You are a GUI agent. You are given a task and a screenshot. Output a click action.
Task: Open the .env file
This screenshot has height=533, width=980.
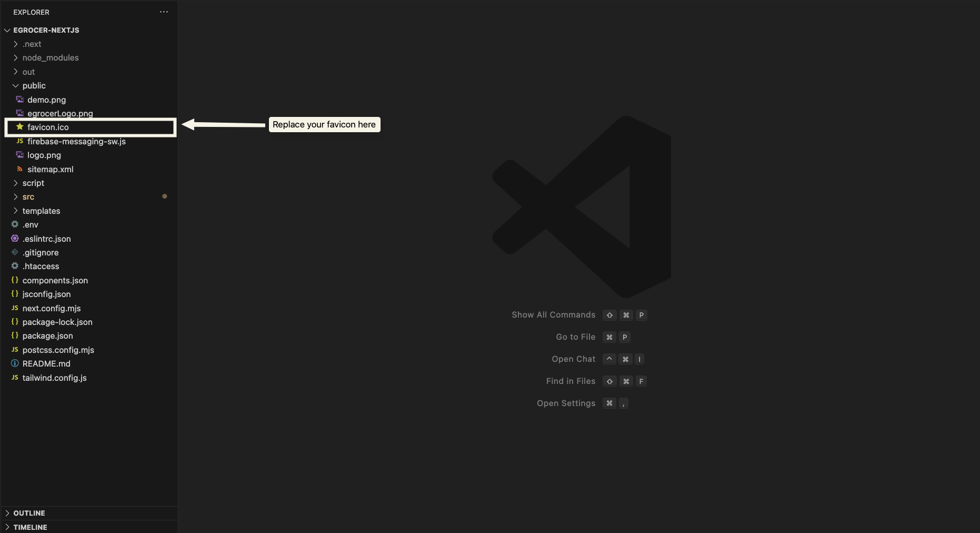tap(31, 224)
